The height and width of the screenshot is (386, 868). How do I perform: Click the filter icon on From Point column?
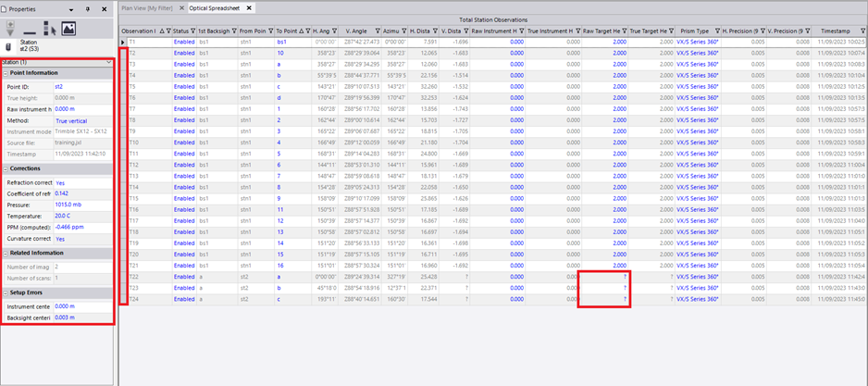pyautogui.click(x=270, y=31)
